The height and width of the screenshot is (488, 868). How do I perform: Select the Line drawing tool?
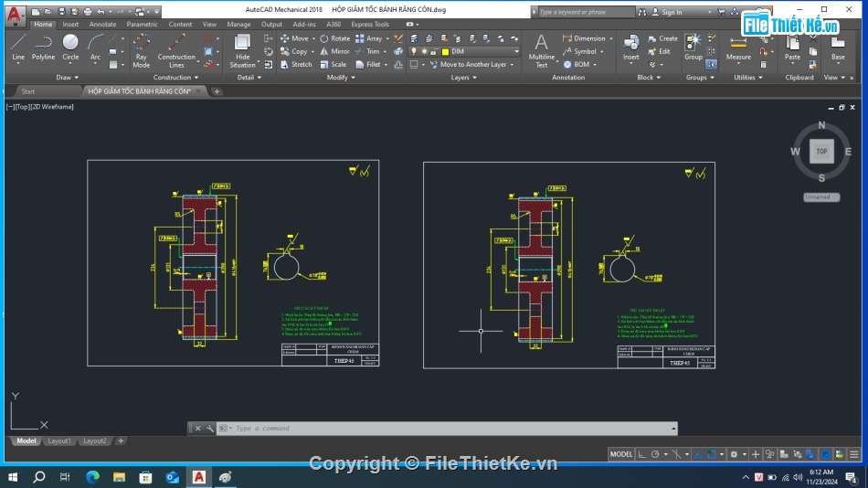(x=17, y=48)
